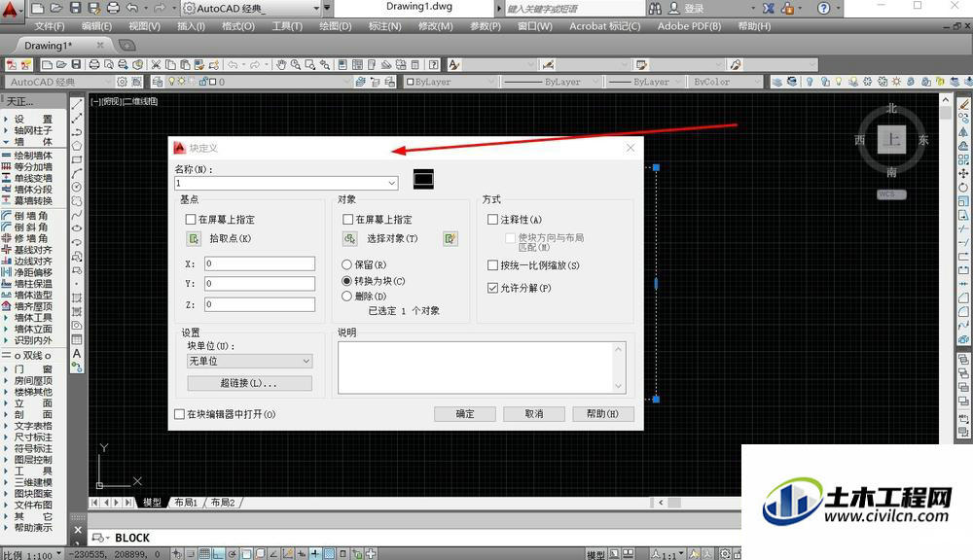Click the Text Style icon in the styles toolbar

coord(454,64)
